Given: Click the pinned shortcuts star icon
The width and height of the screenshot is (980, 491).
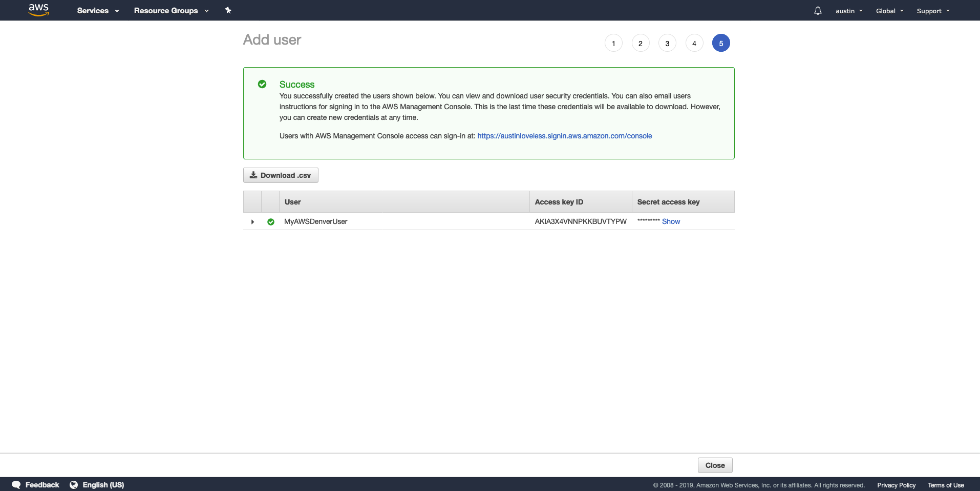Looking at the screenshot, I should (x=228, y=10).
